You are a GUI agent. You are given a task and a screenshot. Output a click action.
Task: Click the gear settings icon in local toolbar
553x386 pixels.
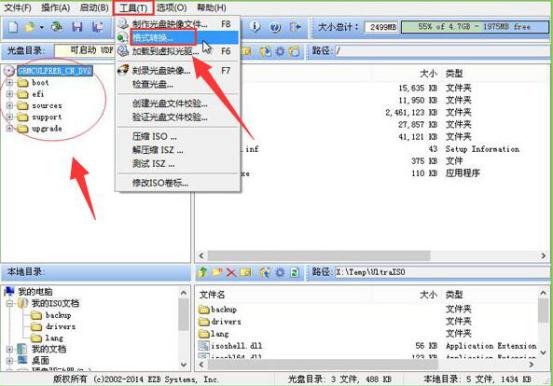(280, 272)
